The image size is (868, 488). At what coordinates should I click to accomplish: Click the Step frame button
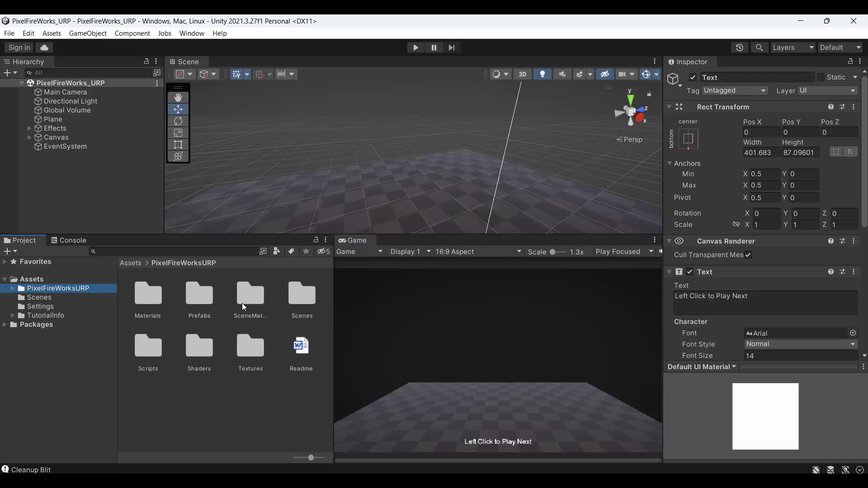(452, 47)
